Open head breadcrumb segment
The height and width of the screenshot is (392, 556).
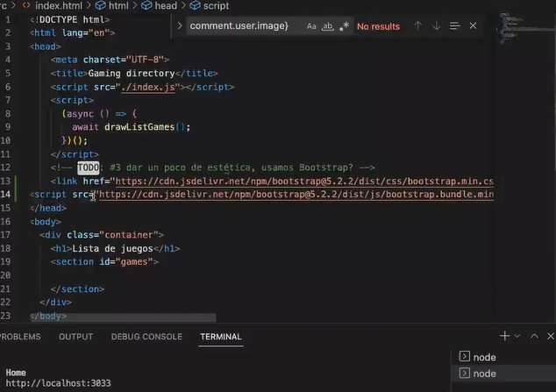coord(160,5)
